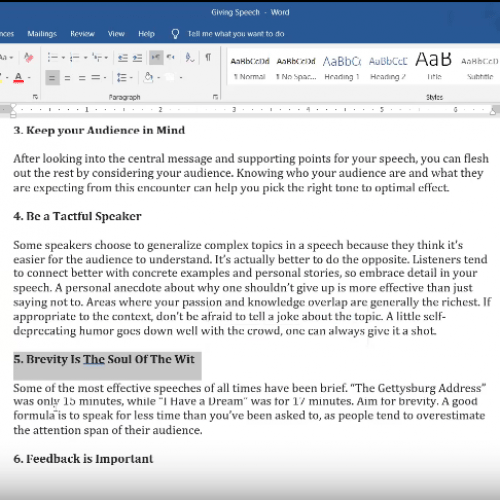Click the lightbulb icon beside Tell me
Viewport: 500px width, 500px height.
click(175, 34)
